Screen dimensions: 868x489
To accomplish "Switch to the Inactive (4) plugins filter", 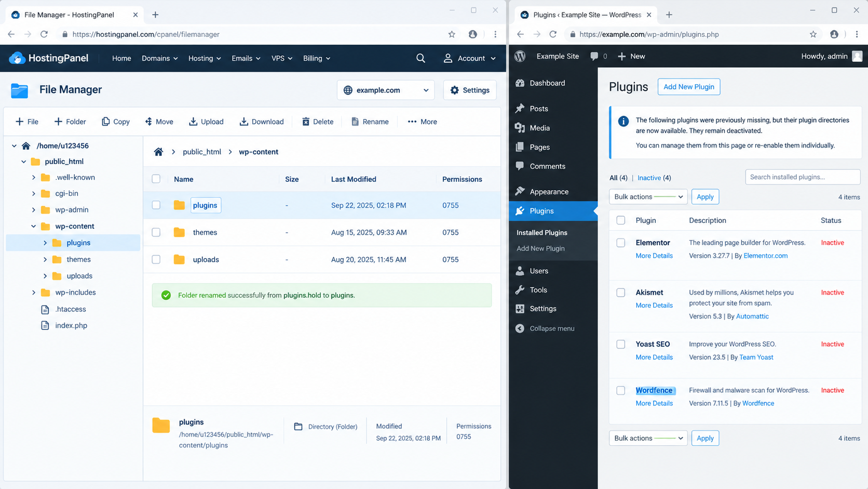I will 654,178.
